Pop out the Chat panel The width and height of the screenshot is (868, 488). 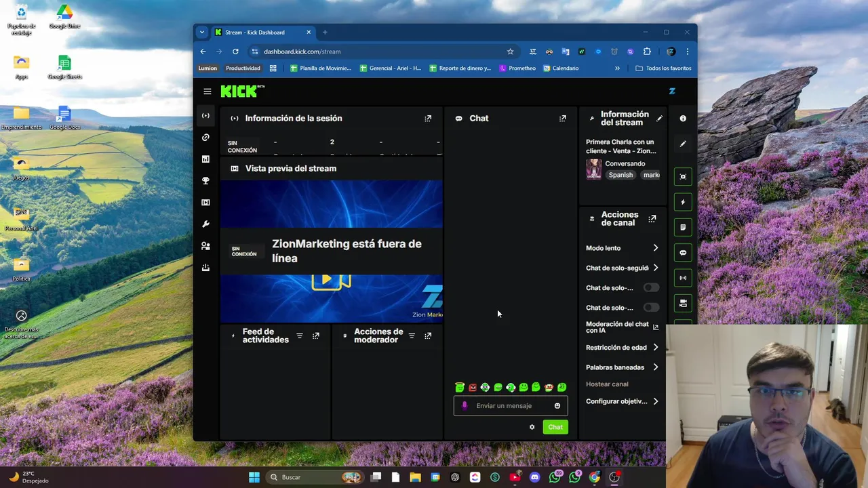(562, 118)
